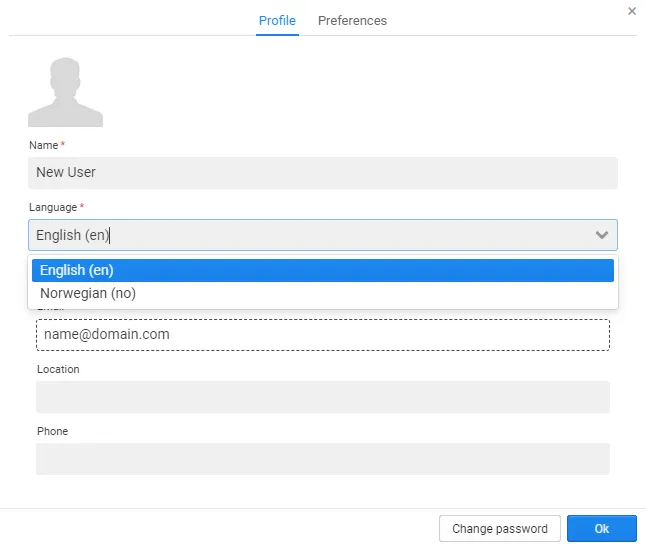
Task: Click into the Location input field
Action: click(322, 397)
